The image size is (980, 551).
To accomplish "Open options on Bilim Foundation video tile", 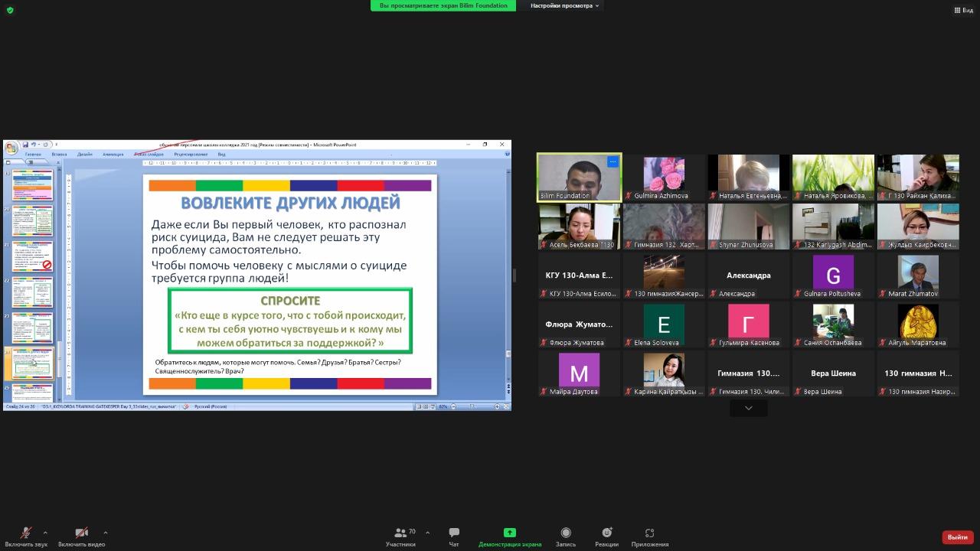I will pos(612,161).
